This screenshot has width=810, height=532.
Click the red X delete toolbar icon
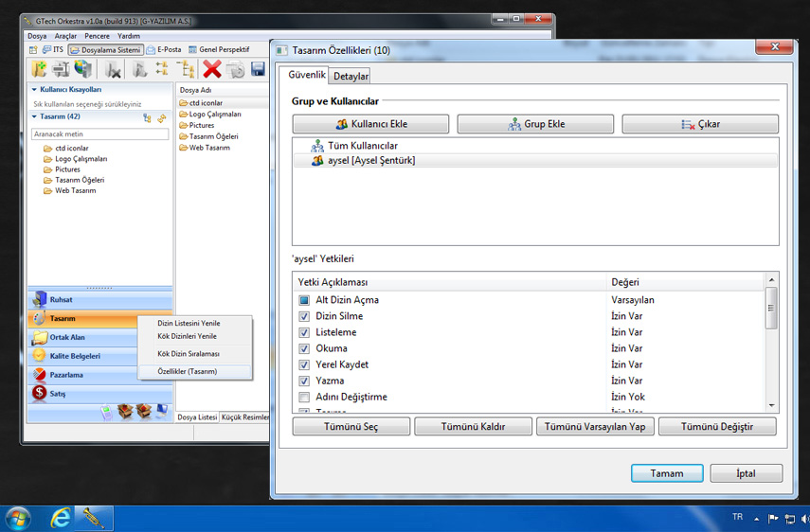[212, 69]
